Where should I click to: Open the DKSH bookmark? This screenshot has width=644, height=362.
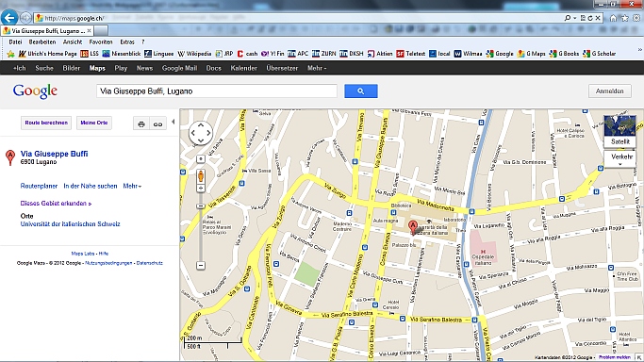click(x=352, y=54)
